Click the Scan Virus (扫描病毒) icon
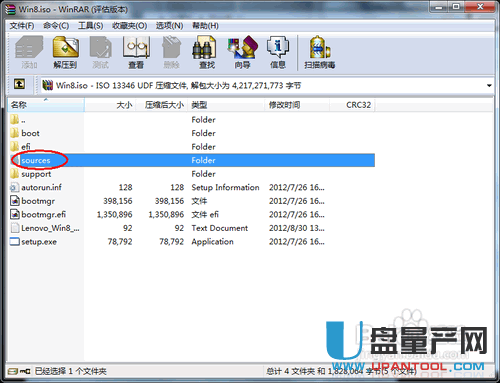The width and height of the screenshot is (500, 383). click(x=320, y=48)
